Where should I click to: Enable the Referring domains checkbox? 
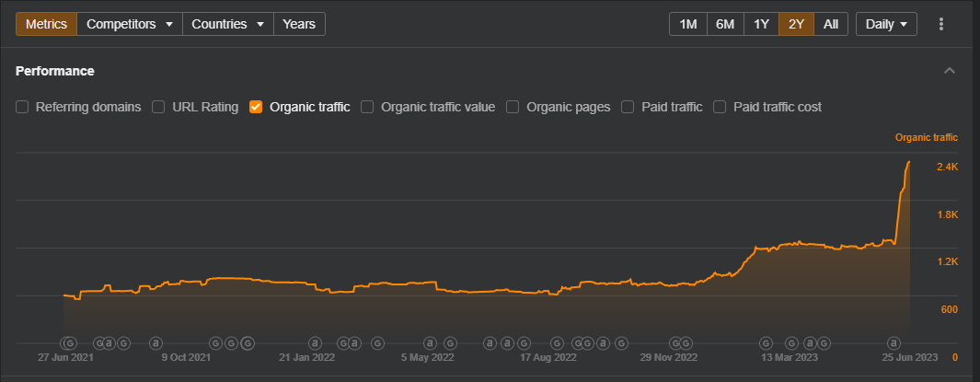[22, 107]
